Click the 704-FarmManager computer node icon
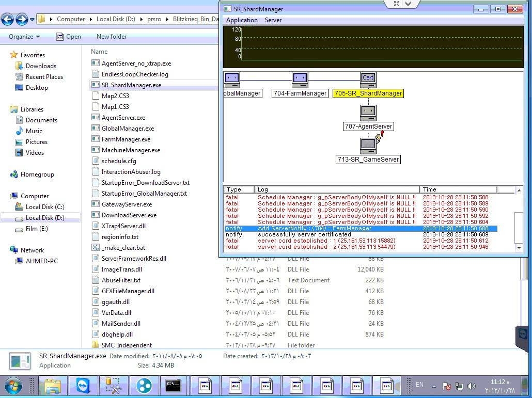532x398 pixels. tap(300, 80)
